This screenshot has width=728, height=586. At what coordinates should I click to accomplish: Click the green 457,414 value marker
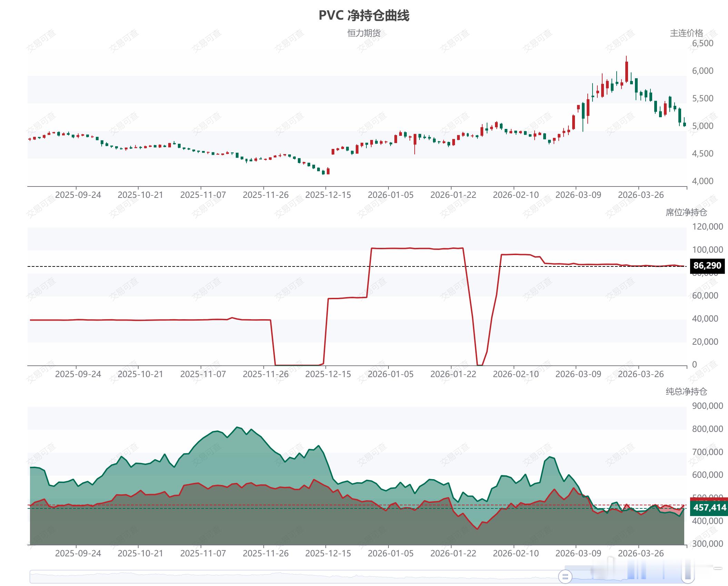709,508
